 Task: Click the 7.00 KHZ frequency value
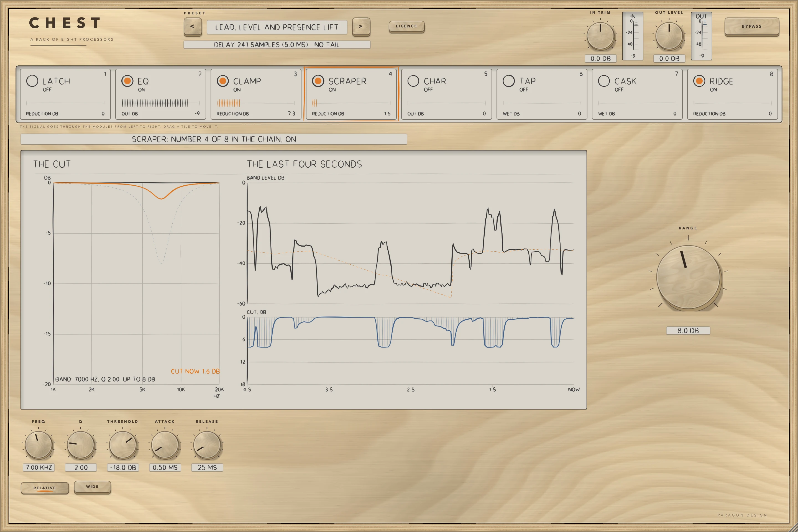39,467
